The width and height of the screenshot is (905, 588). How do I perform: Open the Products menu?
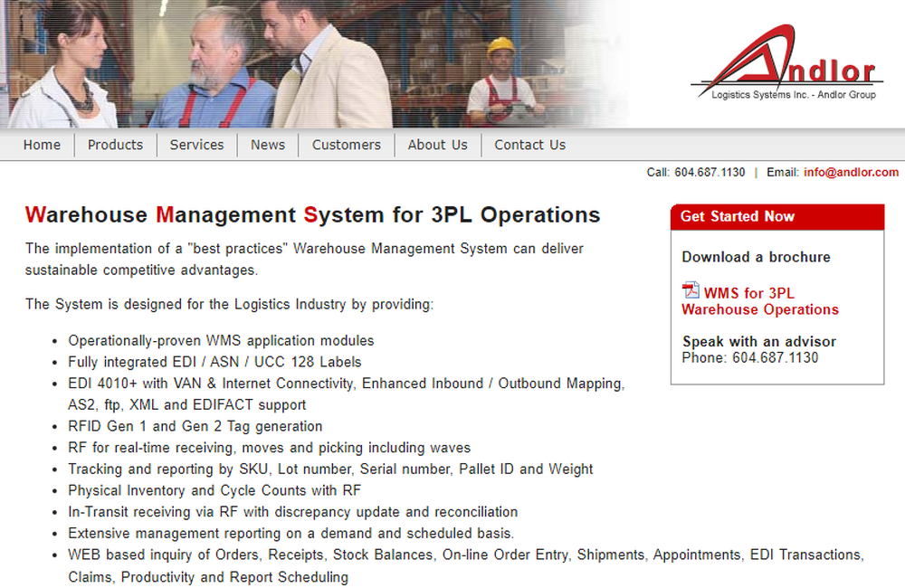pyautogui.click(x=116, y=145)
